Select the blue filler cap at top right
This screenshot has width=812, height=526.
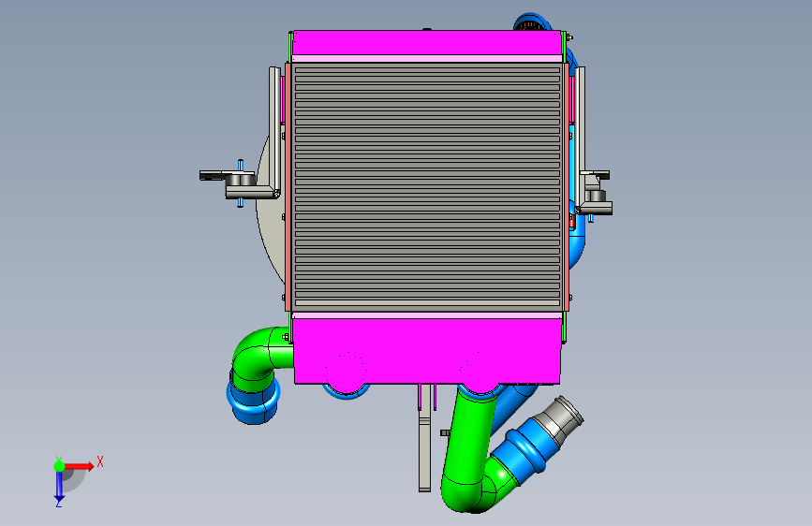(x=532, y=22)
